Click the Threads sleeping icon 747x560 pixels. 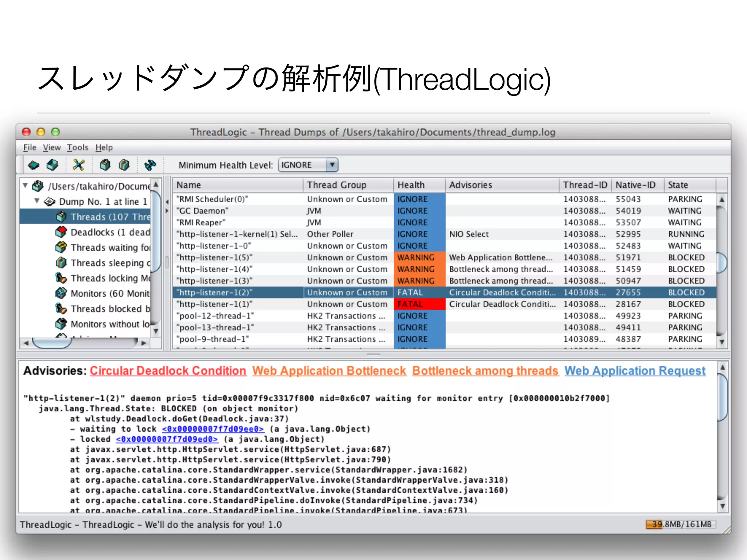[x=61, y=262]
